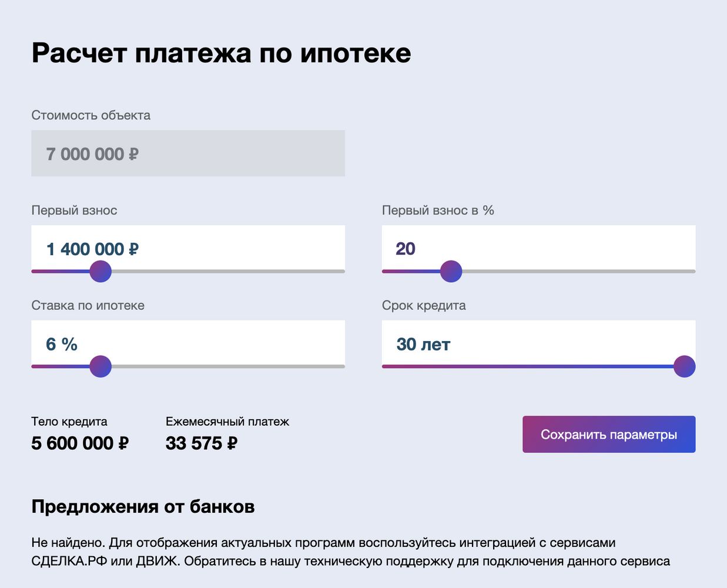The width and height of the screenshot is (727, 588).
Task: Click the gray track of the Первый взнос в % slider
Action: tap(579, 271)
